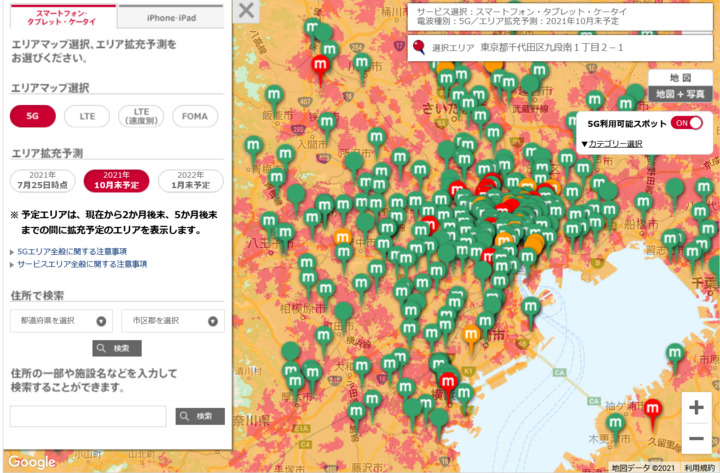The width and height of the screenshot is (720, 473).
Task: Open the 利用規約 link on map
Action: pos(700,467)
